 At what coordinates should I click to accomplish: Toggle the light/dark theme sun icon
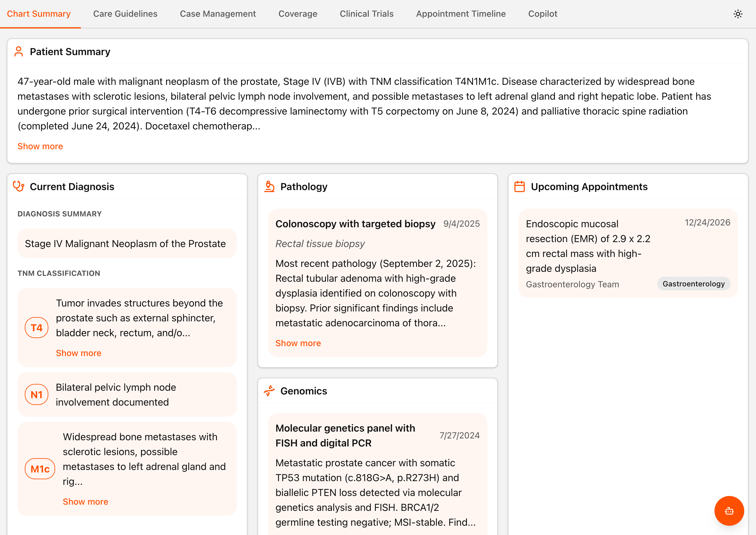[x=737, y=14]
